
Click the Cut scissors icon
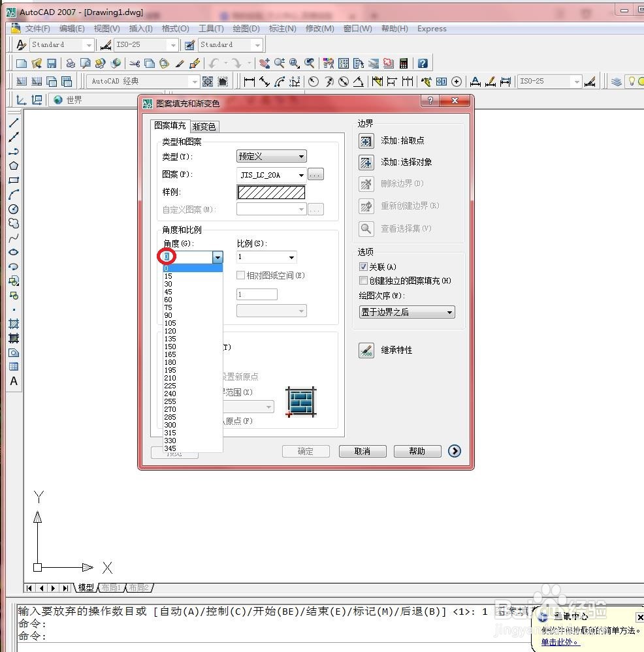click(135, 63)
